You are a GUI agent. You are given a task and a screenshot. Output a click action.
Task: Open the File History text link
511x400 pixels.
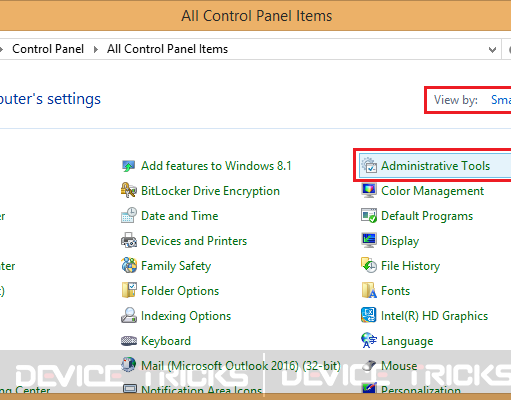click(411, 266)
